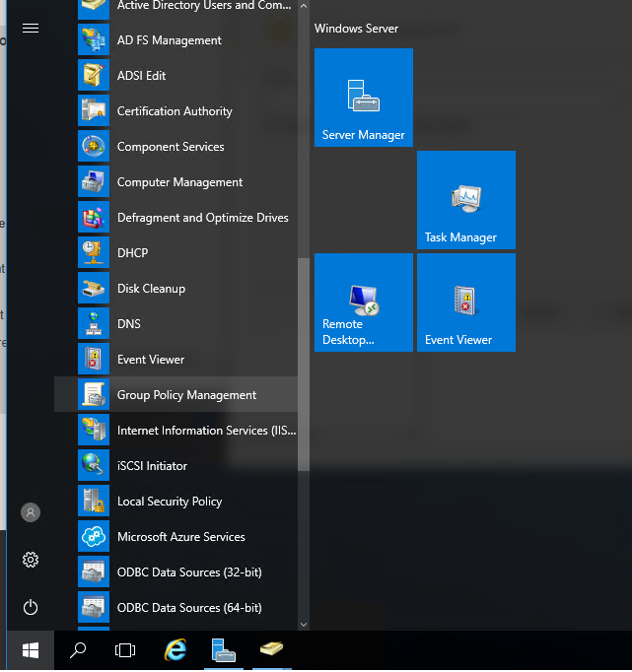Click the Disk Cleanup icon
The image size is (632, 672).
click(94, 289)
